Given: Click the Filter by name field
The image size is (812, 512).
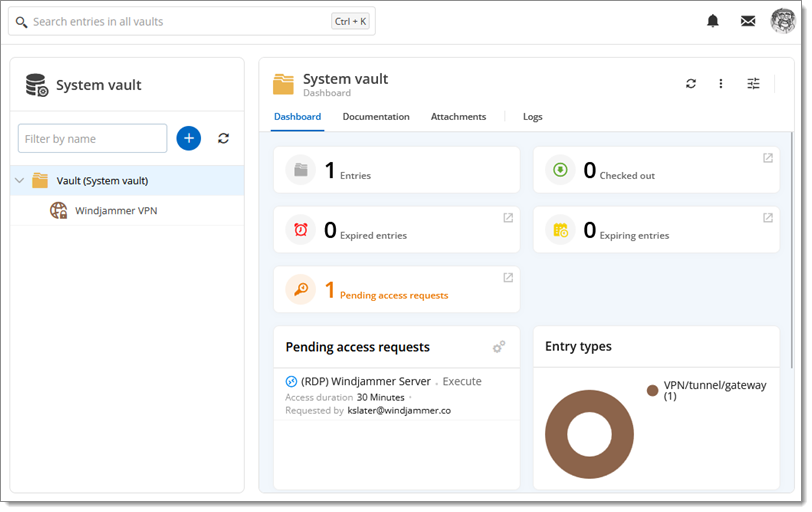Looking at the screenshot, I should pyautogui.click(x=92, y=139).
